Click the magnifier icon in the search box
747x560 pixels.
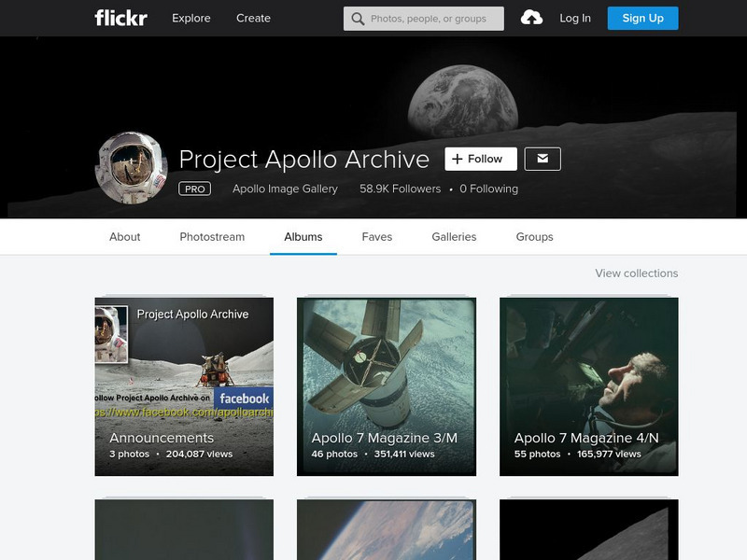coord(358,19)
